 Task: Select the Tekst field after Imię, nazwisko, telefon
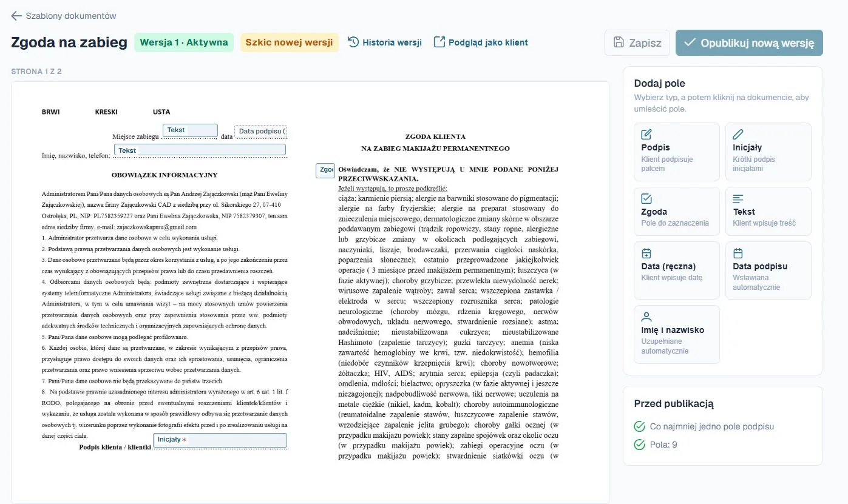200,150
